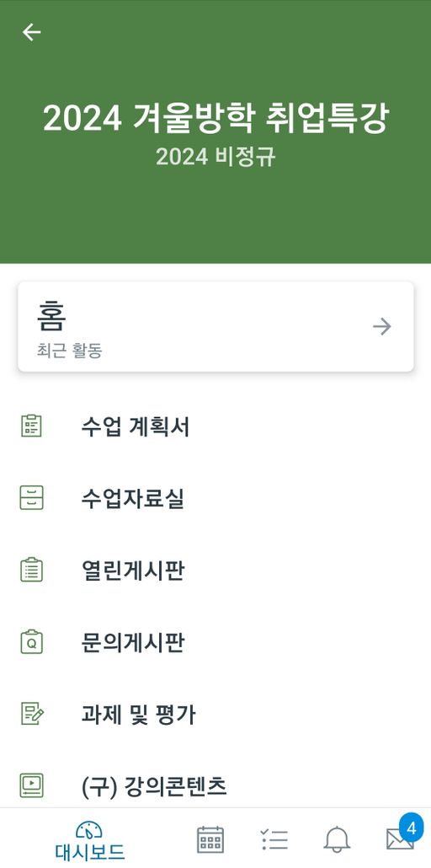Tap the back arrow icon
Screen dimensions: 431x868
tap(31, 32)
